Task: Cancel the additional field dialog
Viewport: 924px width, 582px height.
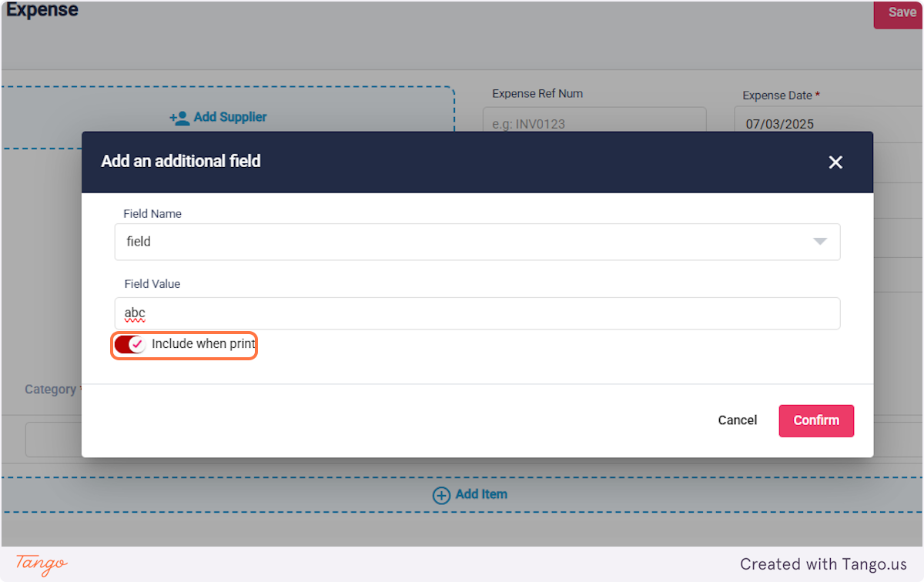Action: 738,420
